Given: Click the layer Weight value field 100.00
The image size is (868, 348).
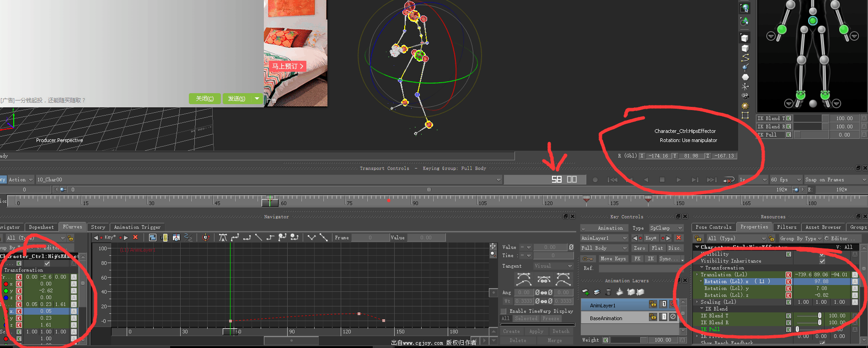Looking at the screenshot, I should pos(662,340).
